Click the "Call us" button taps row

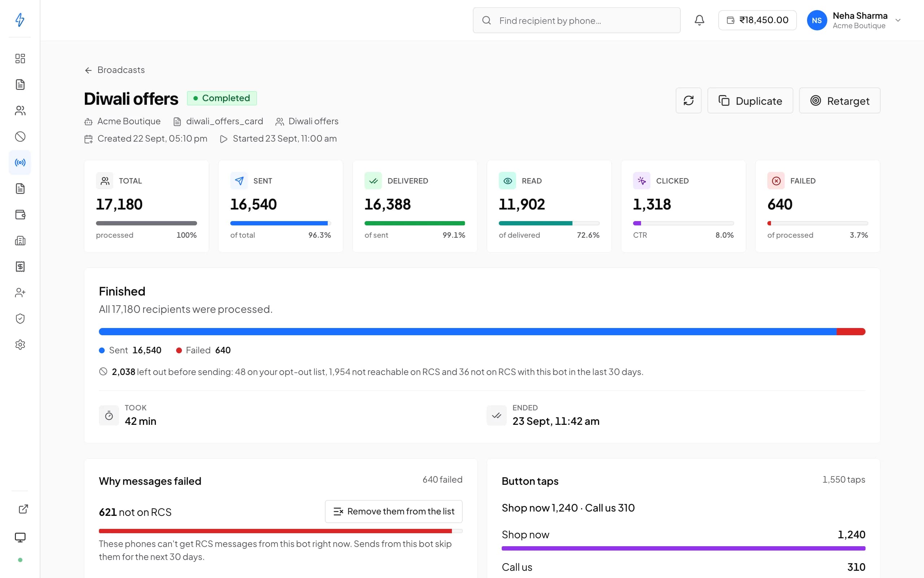(x=684, y=567)
